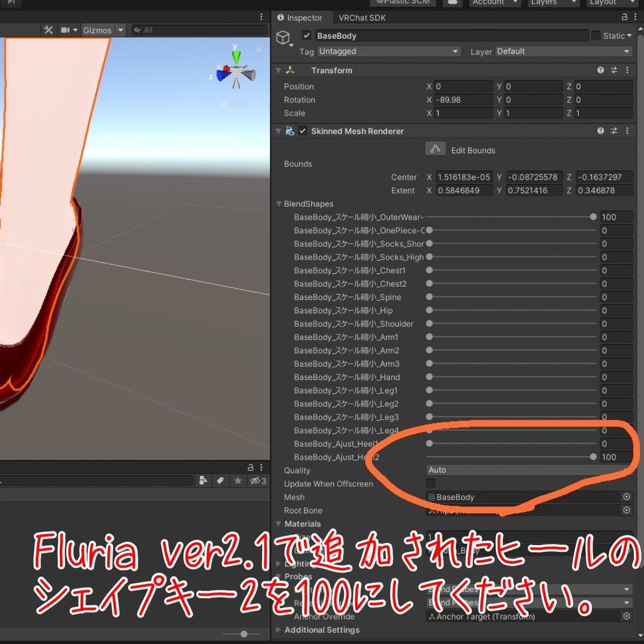Screen dimensions: 644x644
Task: Click the Skinned Mesh Renderer kebab menu icon
Action: pos(626,131)
